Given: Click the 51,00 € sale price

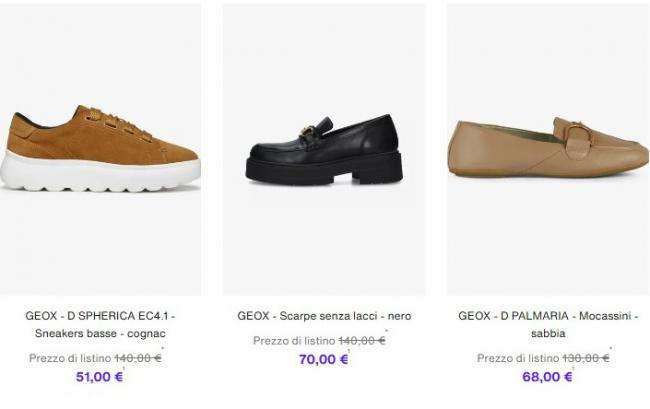Looking at the screenshot, I should 100,377.
